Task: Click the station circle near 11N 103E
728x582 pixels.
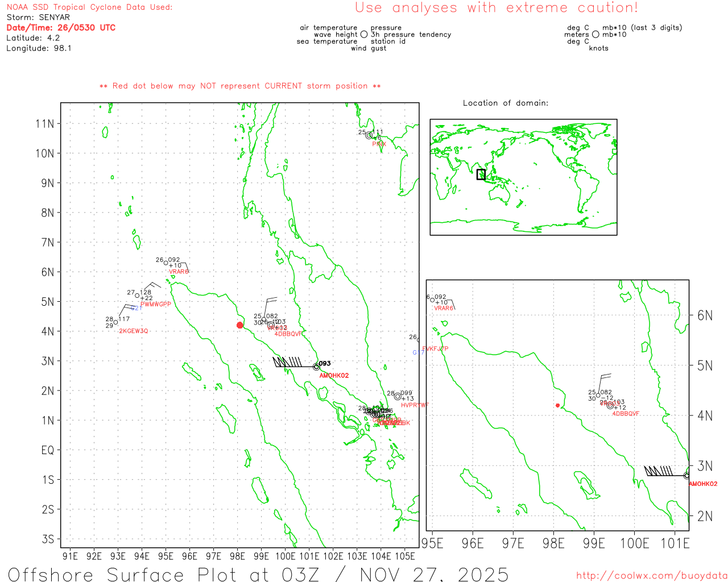Action: click(x=369, y=135)
